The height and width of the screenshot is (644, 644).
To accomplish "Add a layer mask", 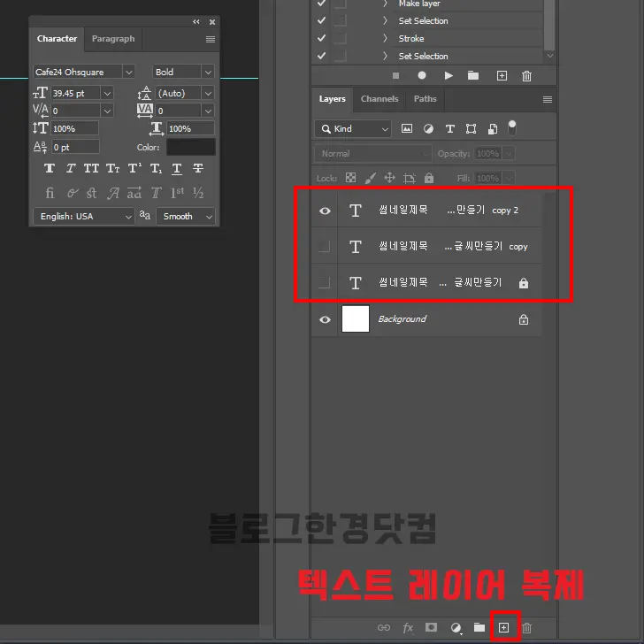I will coord(432,627).
